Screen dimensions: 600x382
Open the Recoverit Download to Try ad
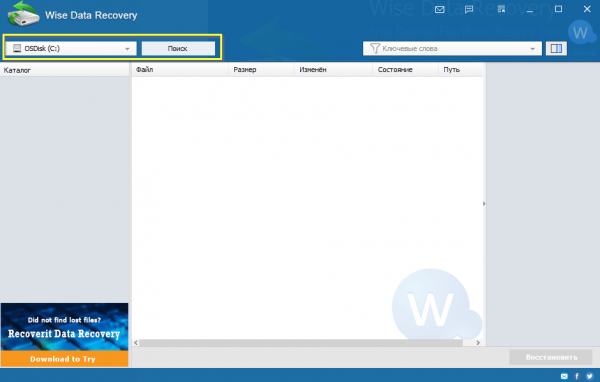tap(64, 335)
